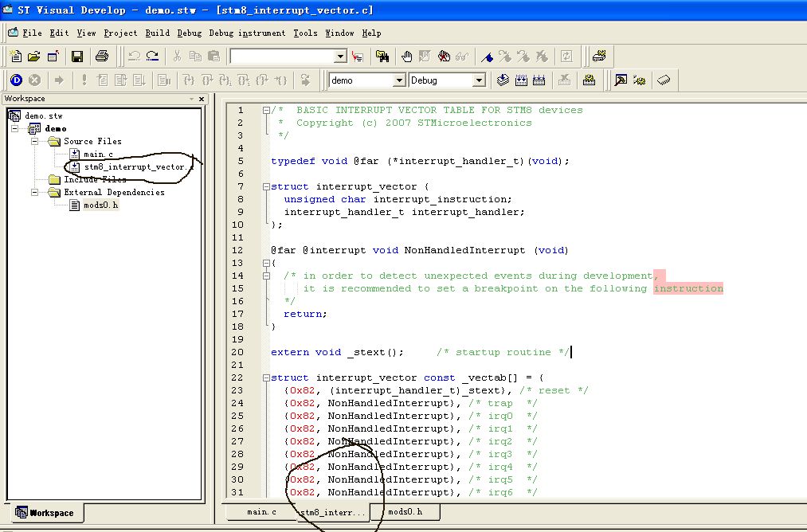
Task: Build the project icon
Action: [521, 80]
